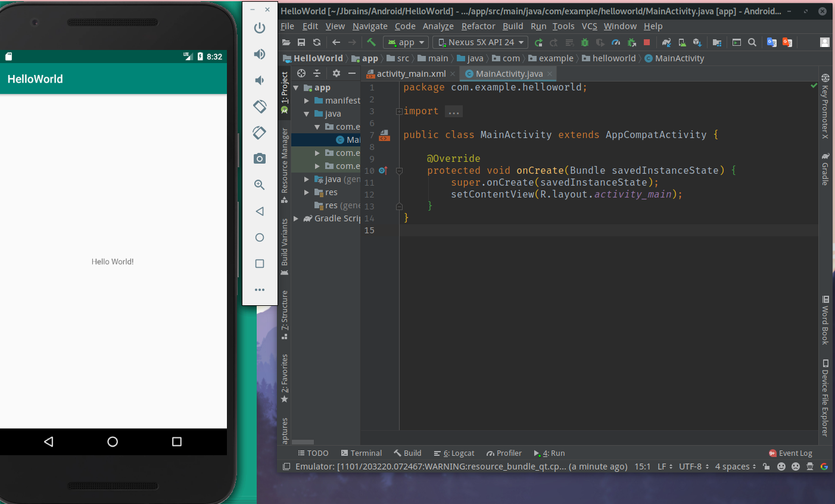Switch to the activity_main.xml tab
The height and width of the screenshot is (504, 835).
411,74
